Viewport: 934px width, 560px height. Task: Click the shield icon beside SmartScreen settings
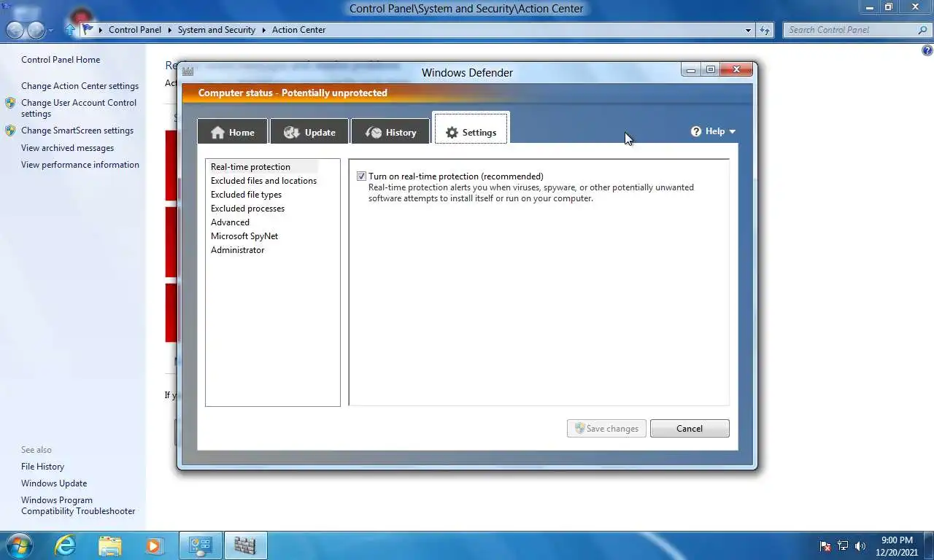pos(10,131)
